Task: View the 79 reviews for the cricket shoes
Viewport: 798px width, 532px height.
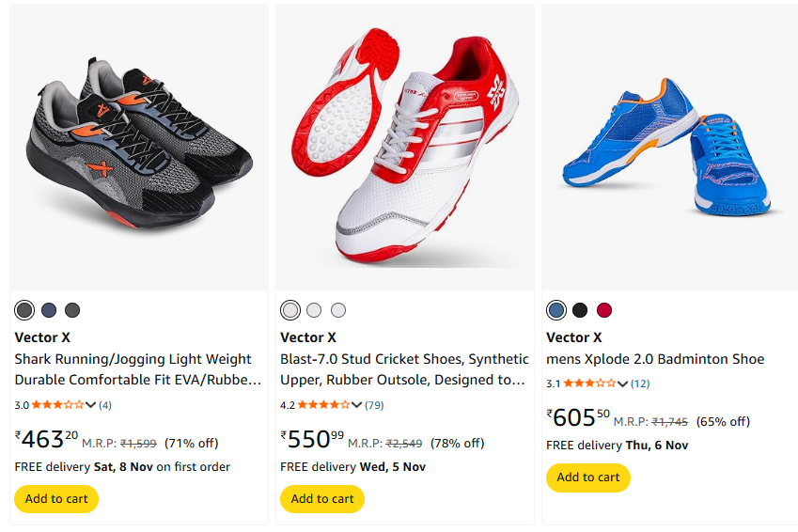Action: tap(374, 405)
